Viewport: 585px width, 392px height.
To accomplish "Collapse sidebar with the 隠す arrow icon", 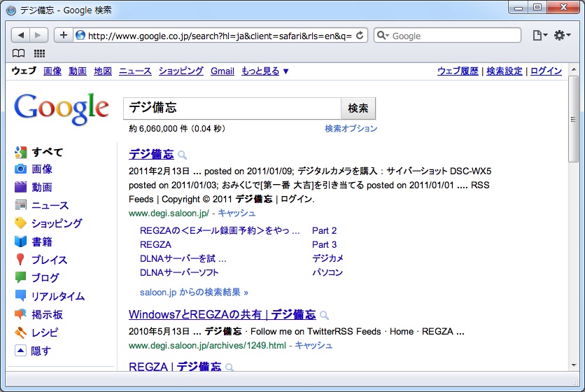I will (20, 351).
